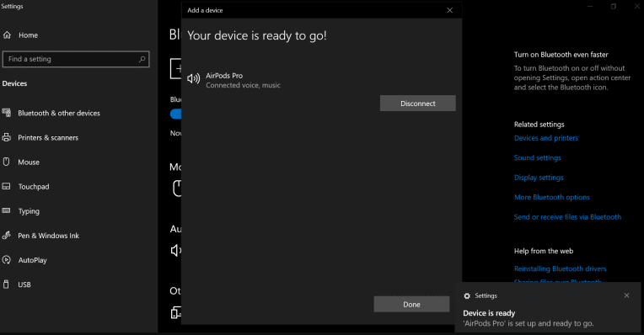
Task: Click the mouse device icon behind the dialog
Action: [x=177, y=189]
